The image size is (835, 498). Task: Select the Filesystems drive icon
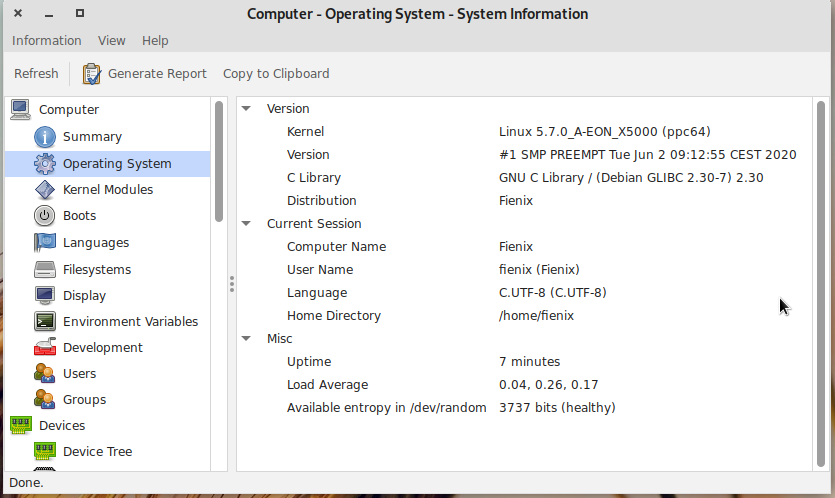pyautogui.click(x=44, y=270)
